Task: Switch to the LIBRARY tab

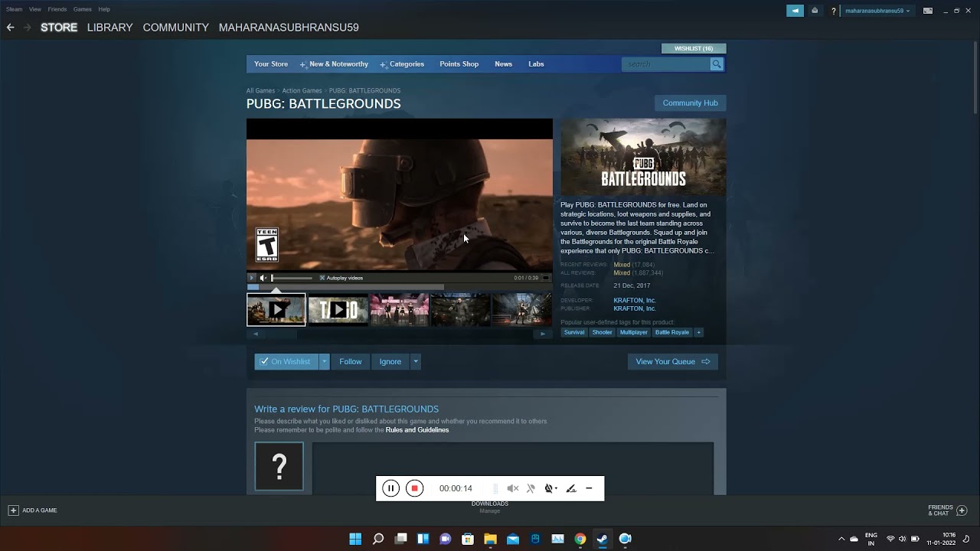Action: (109, 28)
